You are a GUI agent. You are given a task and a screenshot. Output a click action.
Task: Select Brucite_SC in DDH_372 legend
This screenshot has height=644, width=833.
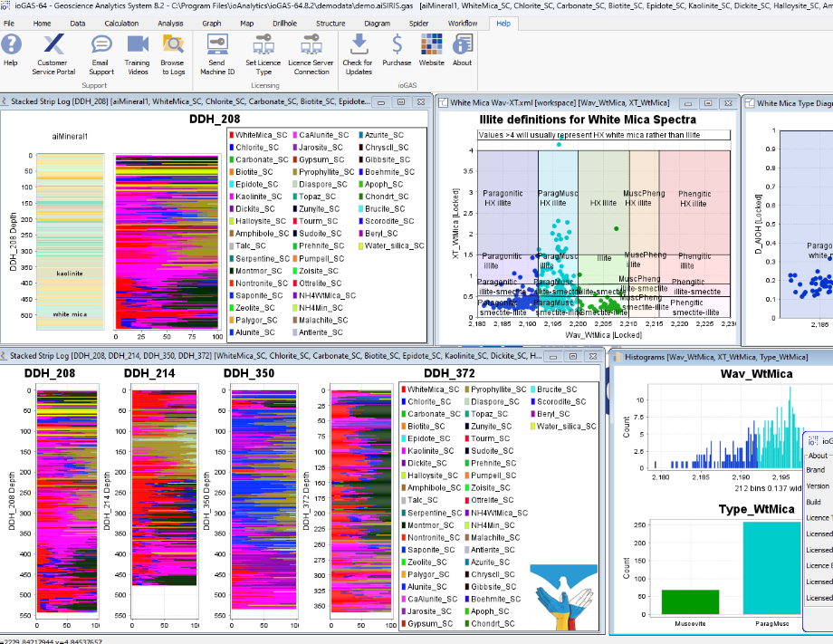(553, 389)
